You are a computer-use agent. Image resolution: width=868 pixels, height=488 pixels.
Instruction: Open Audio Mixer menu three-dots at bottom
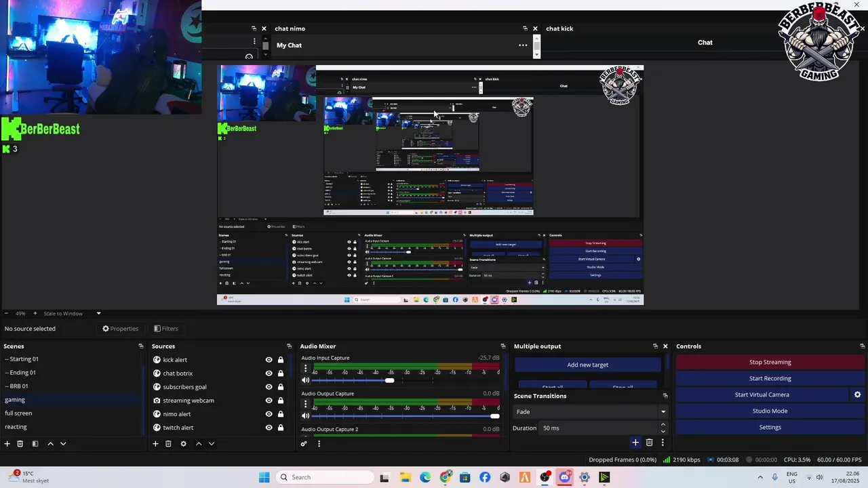319,443
